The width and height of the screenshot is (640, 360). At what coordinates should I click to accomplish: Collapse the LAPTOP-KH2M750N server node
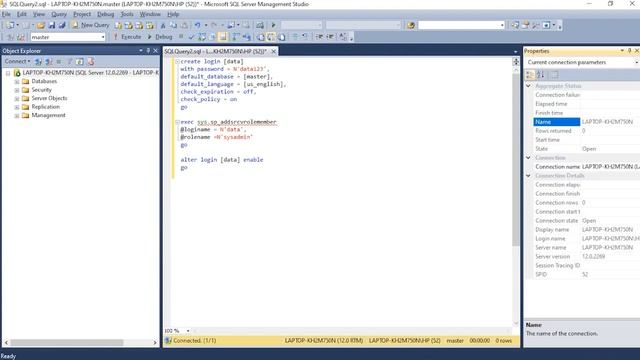click(8, 73)
